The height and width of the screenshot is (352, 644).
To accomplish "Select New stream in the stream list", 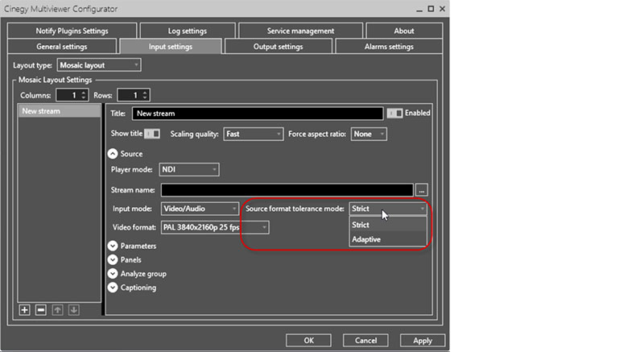I will pyautogui.click(x=59, y=111).
